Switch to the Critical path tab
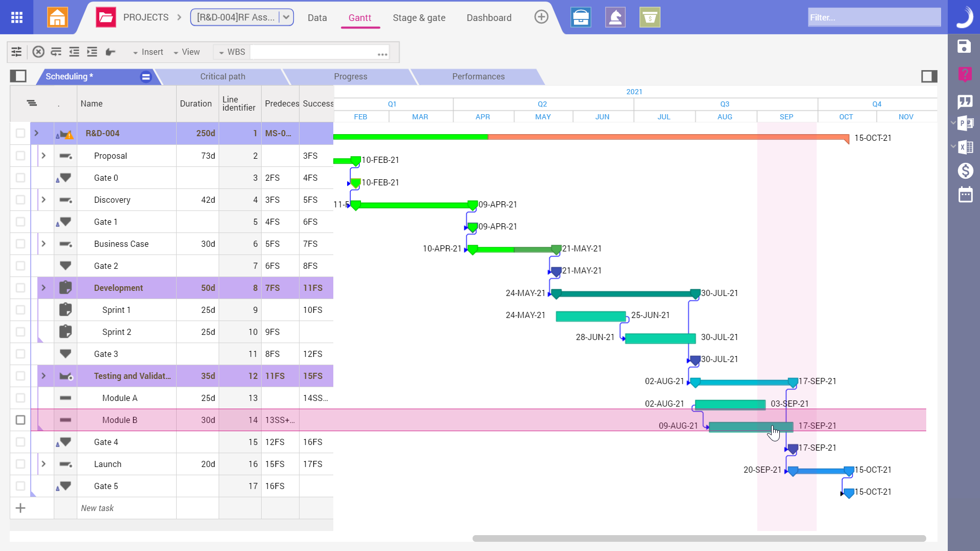This screenshot has height=551, width=980. click(x=222, y=76)
